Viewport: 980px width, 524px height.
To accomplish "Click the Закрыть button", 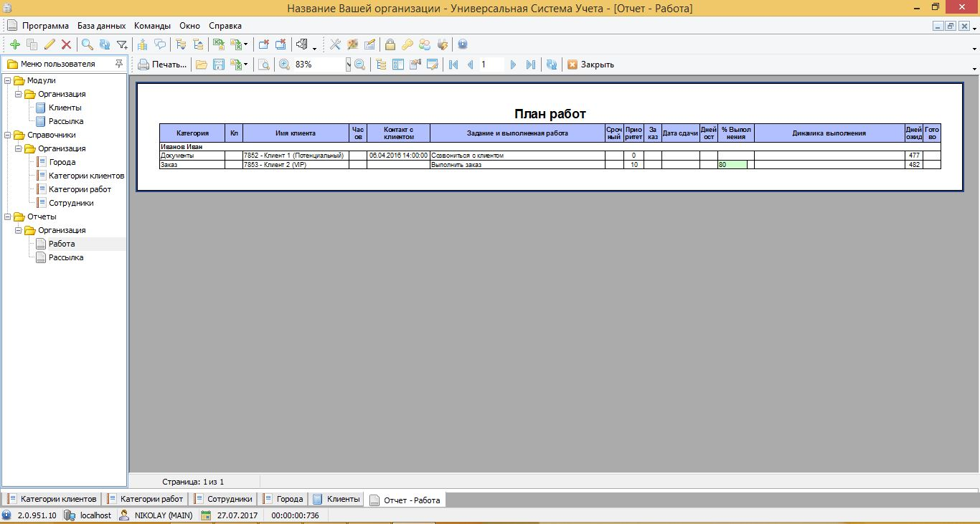I will 590,65.
